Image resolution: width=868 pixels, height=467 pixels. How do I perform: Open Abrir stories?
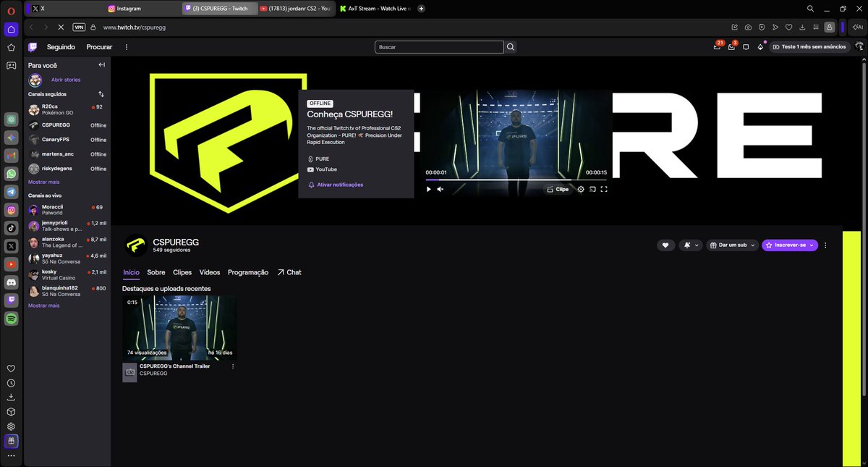point(66,80)
